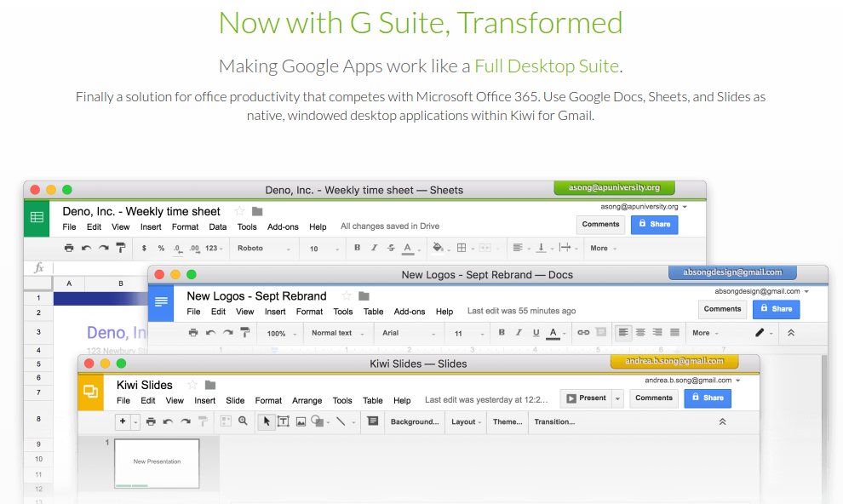The width and height of the screenshot is (843, 504).
Task: Open Insert menu in Docs window
Action: point(275,312)
